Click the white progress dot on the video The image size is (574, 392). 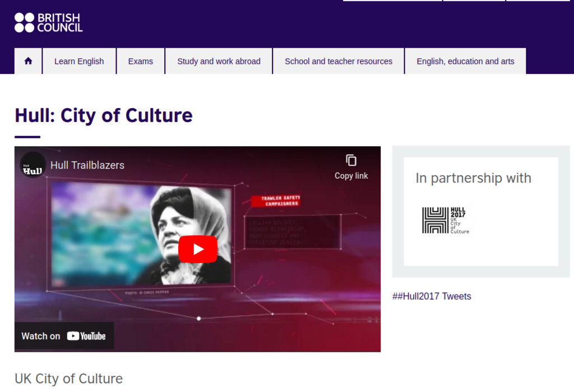199,317
